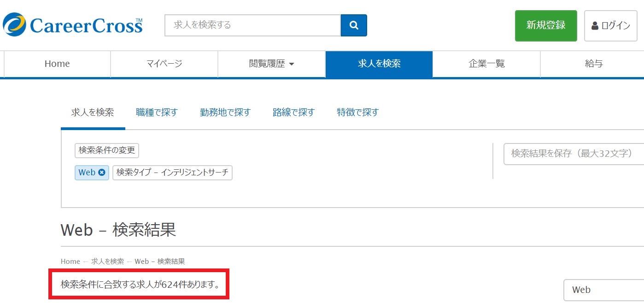Remove the Web filter tag
This screenshot has height=304, width=644.
tap(102, 173)
